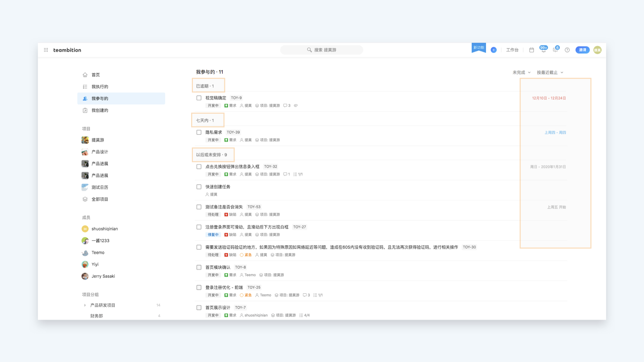Open 开发中 status on 视觉稿确定
Viewport: 644px width, 362px height.
click(213, 106)
